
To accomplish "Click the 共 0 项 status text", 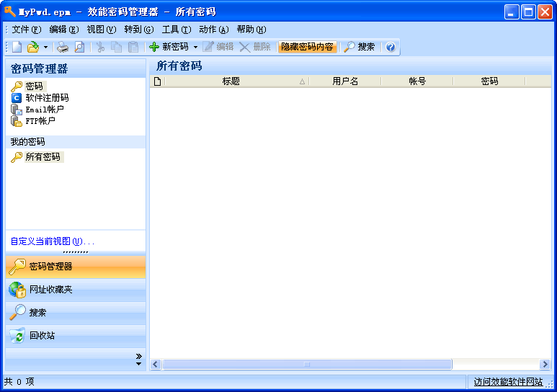I will coord(19,382).
